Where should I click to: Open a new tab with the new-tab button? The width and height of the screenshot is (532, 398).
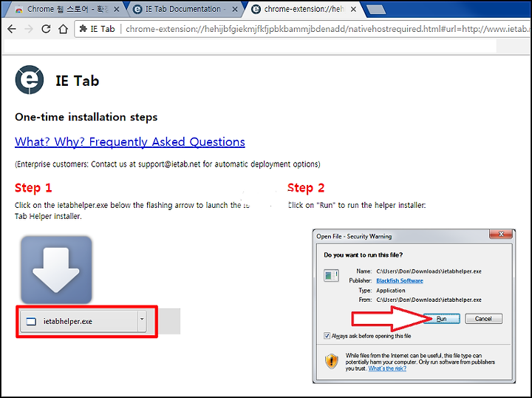[376, 10]
